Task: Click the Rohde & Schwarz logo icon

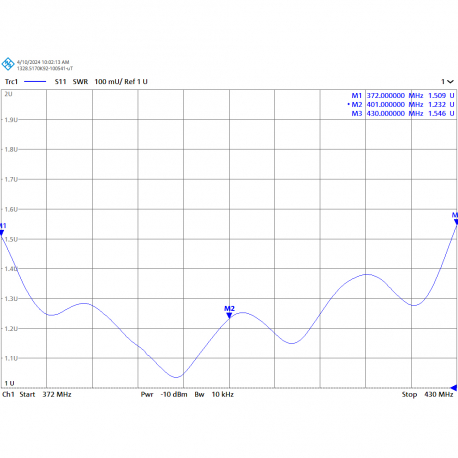Action: tap(8, 64)
